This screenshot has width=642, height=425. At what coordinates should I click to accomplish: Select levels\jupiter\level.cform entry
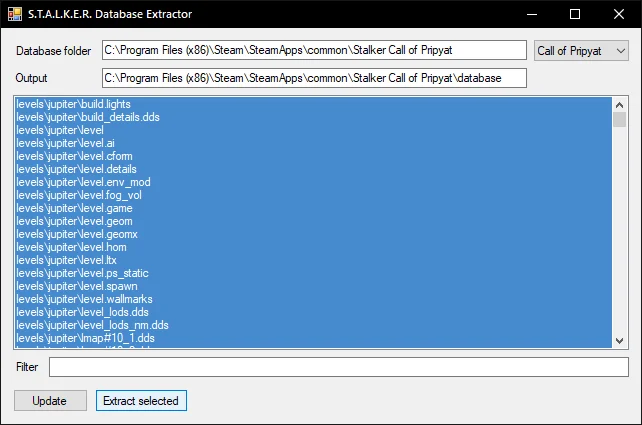click(x=313, y=156)
